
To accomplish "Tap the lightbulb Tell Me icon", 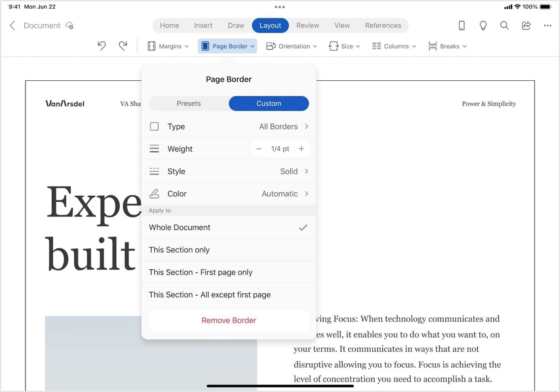I will coord(483,25).
